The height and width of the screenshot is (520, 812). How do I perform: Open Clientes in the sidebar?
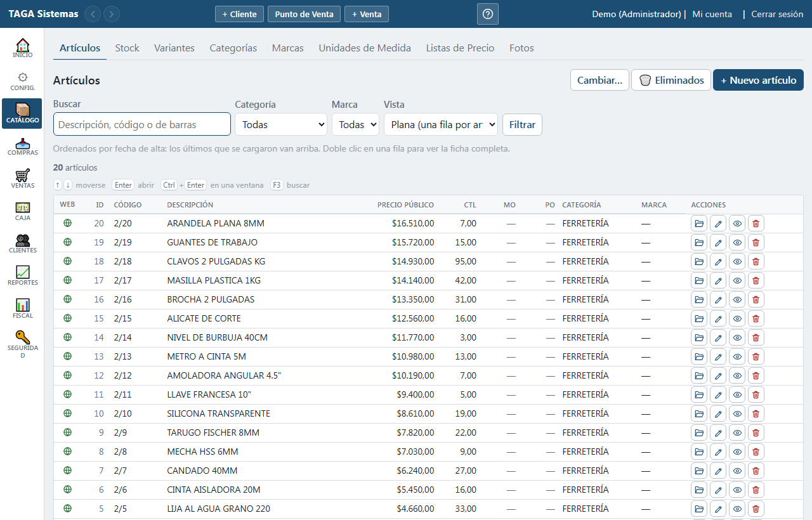point(22,244)
